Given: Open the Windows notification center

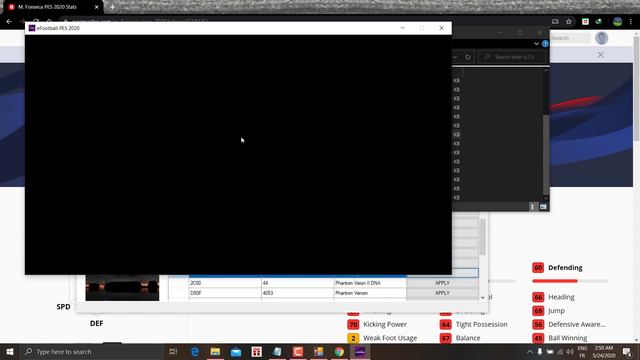Looking at the screenshot, I should [x=627, y=351].
